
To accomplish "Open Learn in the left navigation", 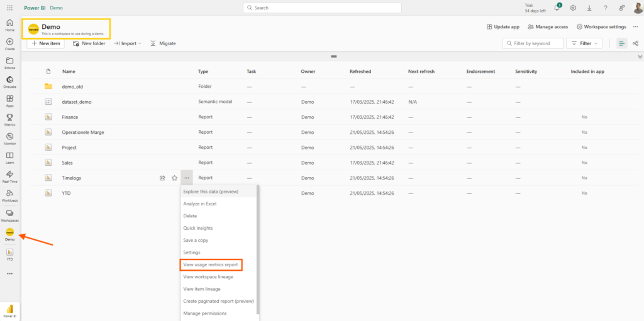I will [10, 158].
